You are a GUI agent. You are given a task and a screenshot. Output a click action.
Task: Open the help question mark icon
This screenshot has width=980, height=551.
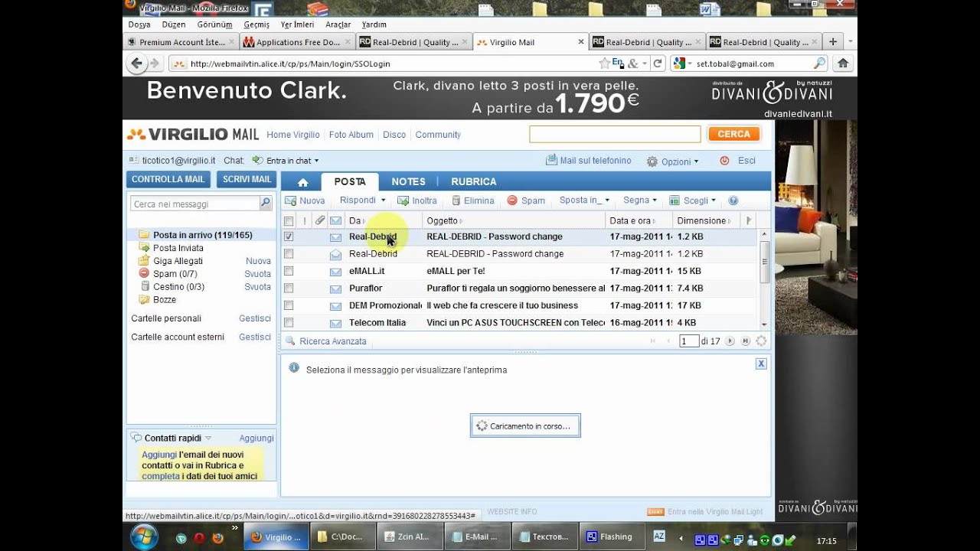click(733, 201)
